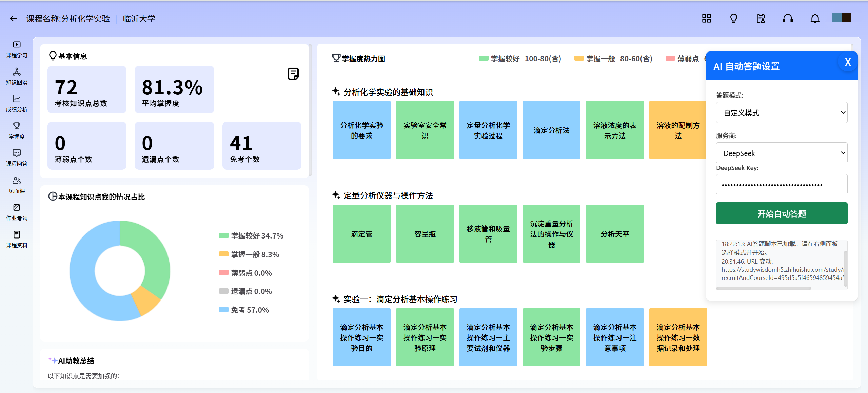Image resolution: width=868 pixels, height=393 pixels.
Task: Open the grid apps icon in header
Action: [706, 19]
